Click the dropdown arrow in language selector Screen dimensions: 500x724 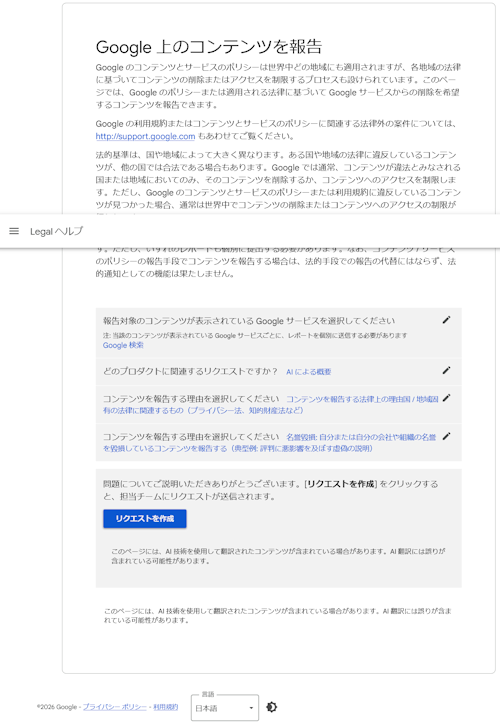click(x=251, y=708)
